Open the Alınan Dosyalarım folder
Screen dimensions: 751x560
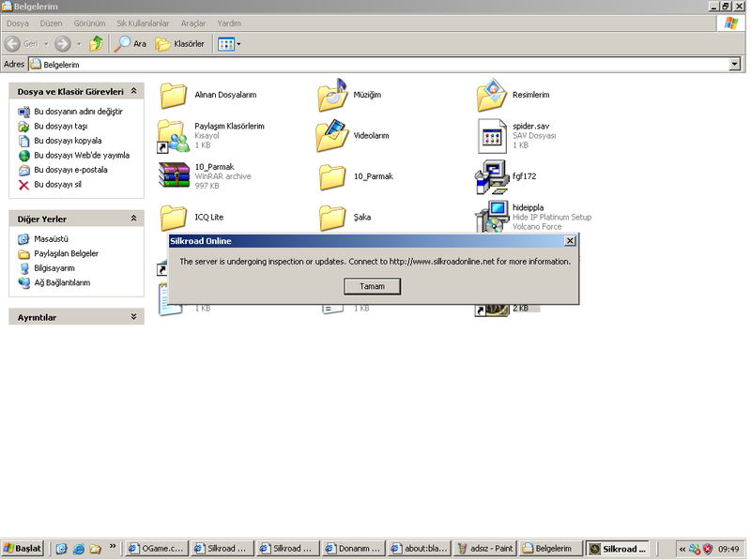[174, 96]
